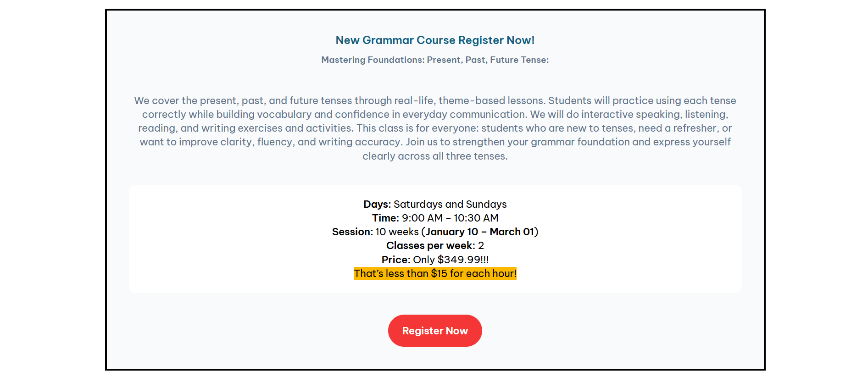Viewport: 868px width, 377px height.
Task: Click the bold "Session:" label
Action: (352, 232)
